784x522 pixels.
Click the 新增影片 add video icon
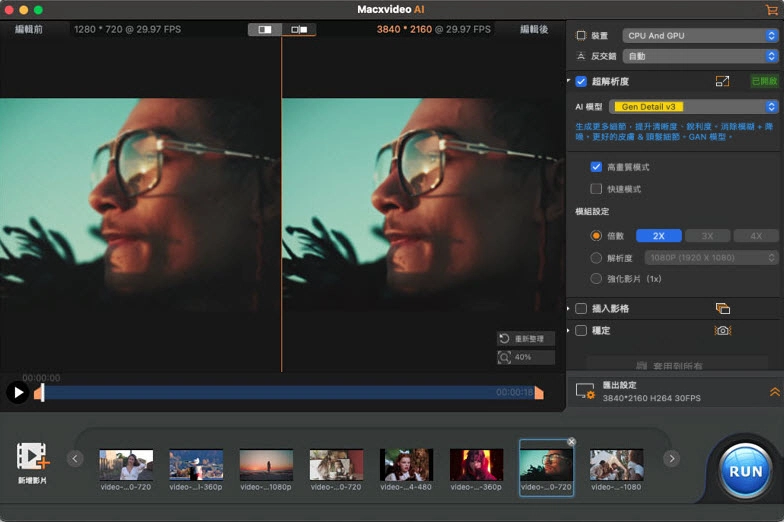pos(32,458)
